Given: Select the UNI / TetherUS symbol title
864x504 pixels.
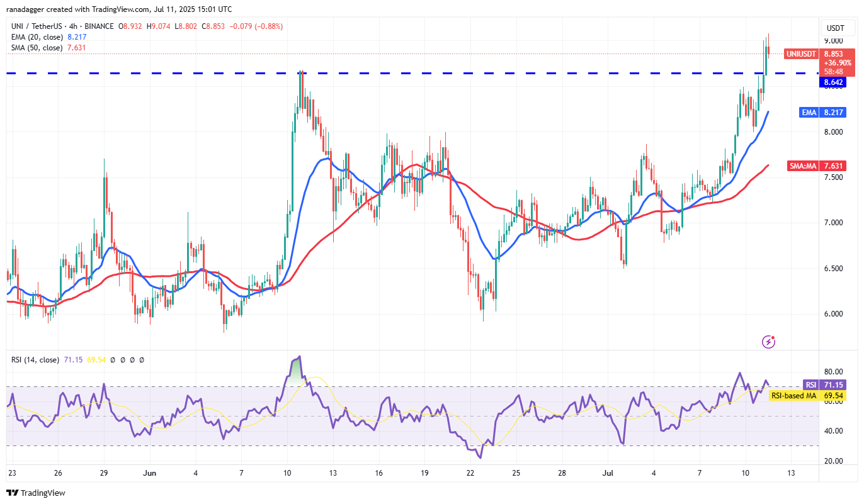Looking at the screenshot, I should coord(42,26).
